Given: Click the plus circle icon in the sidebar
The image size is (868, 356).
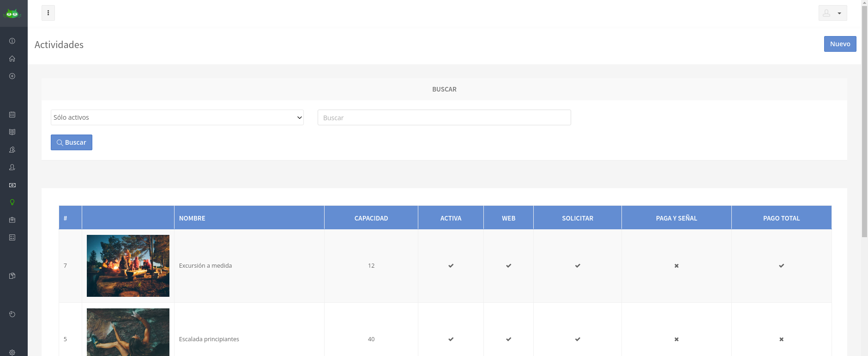Looking at the screenshot, I should tap(12, 76).
